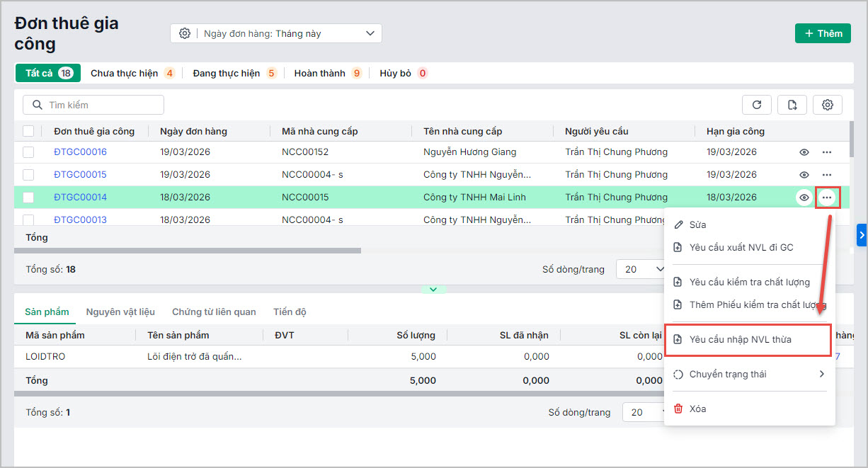Viewport: 868px width, 468px height.
Task: Choose Xóa in context menu
Action: pyautogui.click(x=749, y=409)
